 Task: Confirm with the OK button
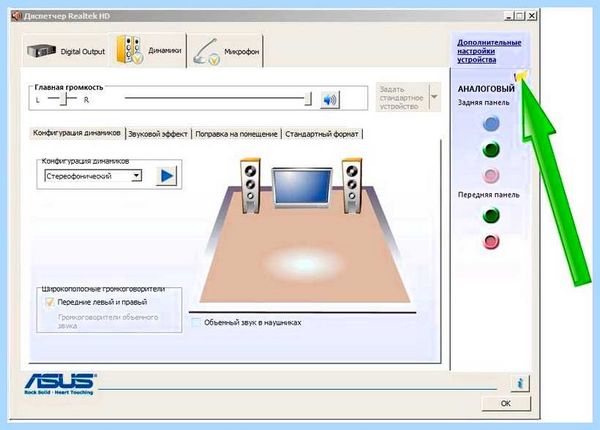[x=506, y=404]
